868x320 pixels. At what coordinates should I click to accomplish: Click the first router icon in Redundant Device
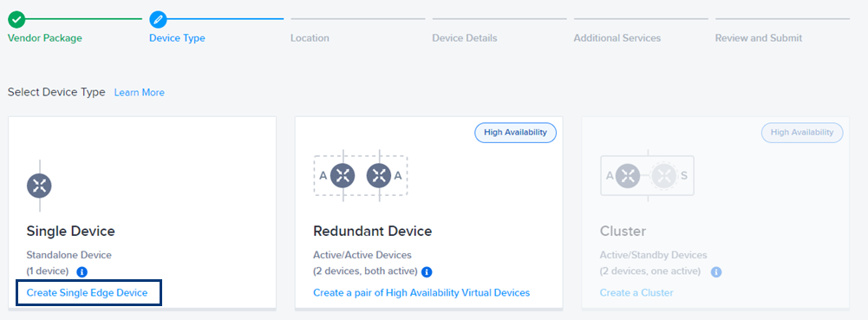[343, 176]
